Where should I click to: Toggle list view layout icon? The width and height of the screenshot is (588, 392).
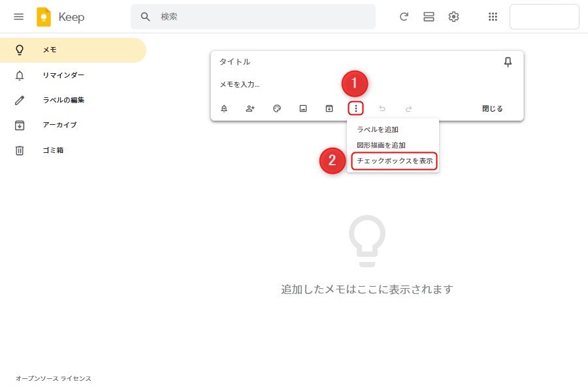tap(429, 17)
